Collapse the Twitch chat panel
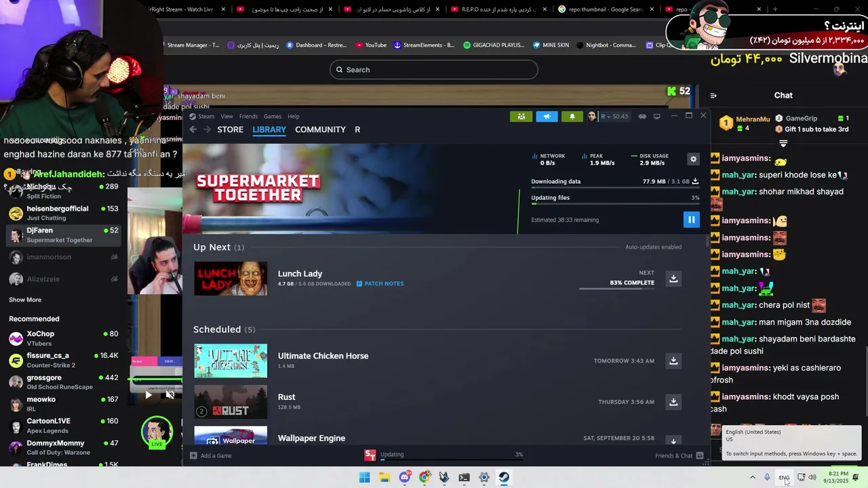The height and width of the screenshot is (488, 868). [713, 96]
